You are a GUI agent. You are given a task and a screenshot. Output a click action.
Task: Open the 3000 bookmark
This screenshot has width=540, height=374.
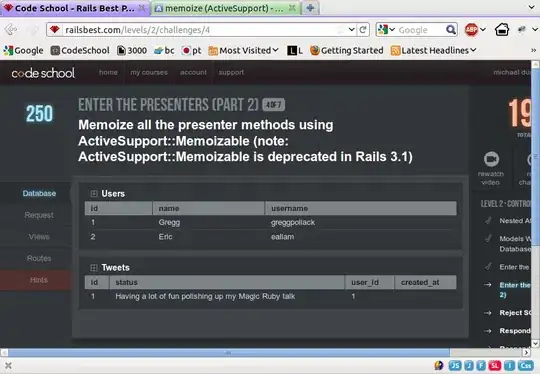pyautogui.click(x=132, y=50)
